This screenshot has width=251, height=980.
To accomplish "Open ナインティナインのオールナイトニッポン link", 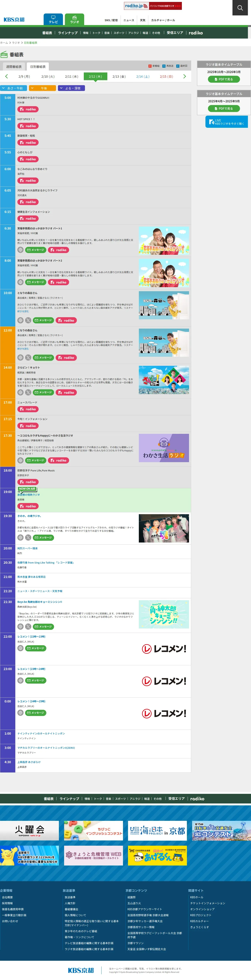I will (x=41, y=734).
